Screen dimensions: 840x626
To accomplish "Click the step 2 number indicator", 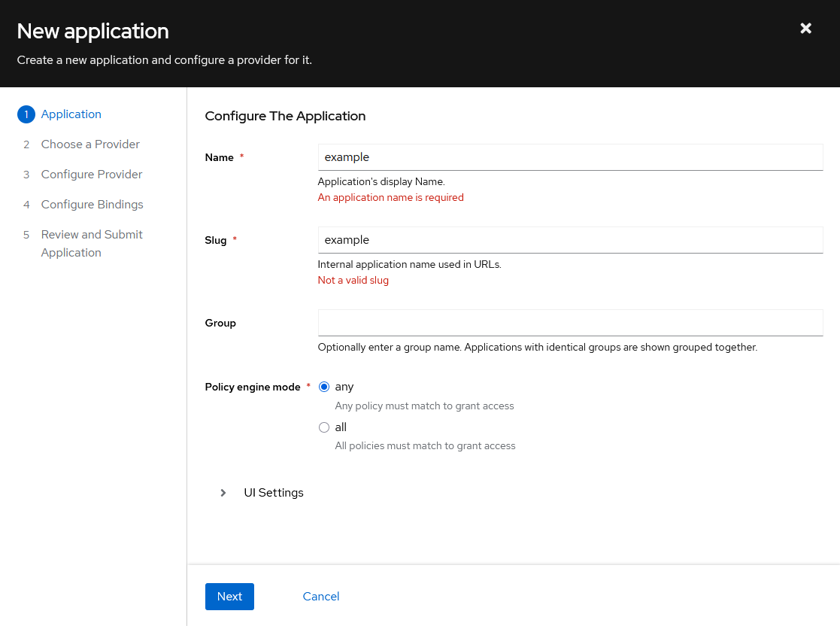I will pyautogui.click(x=26, y=144).
